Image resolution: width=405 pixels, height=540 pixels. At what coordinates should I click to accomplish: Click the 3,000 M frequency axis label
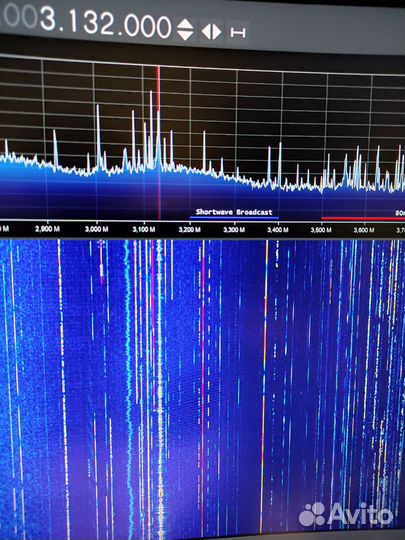(x=96, y=229)
